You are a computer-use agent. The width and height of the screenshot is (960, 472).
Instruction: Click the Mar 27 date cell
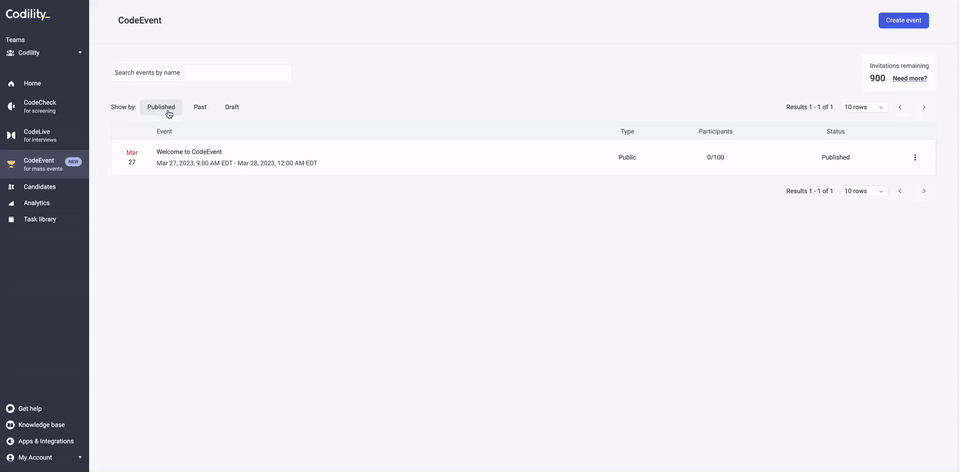click(132, 157)
